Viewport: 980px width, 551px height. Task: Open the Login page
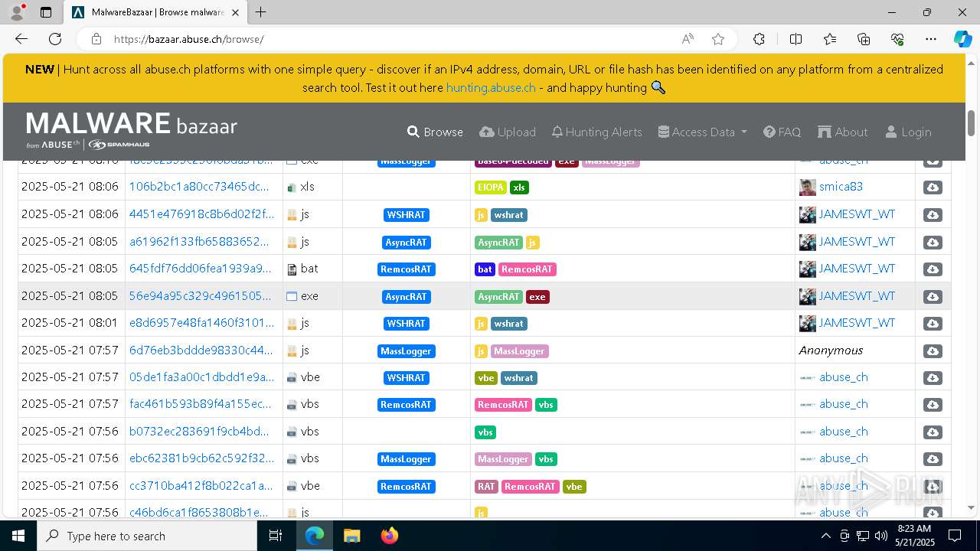tap(908, 132)
